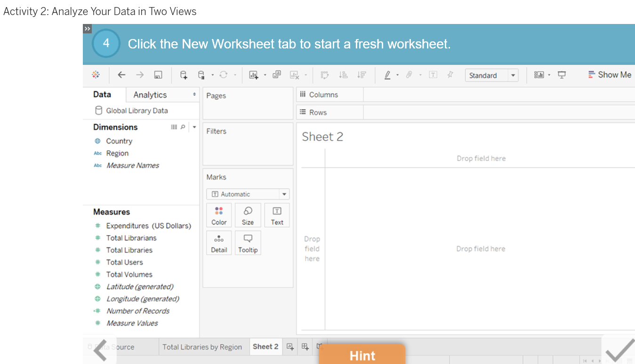The image size is (635, 364).
Task: Click the Save icon in the toolbar
Action: coord(158,74)
